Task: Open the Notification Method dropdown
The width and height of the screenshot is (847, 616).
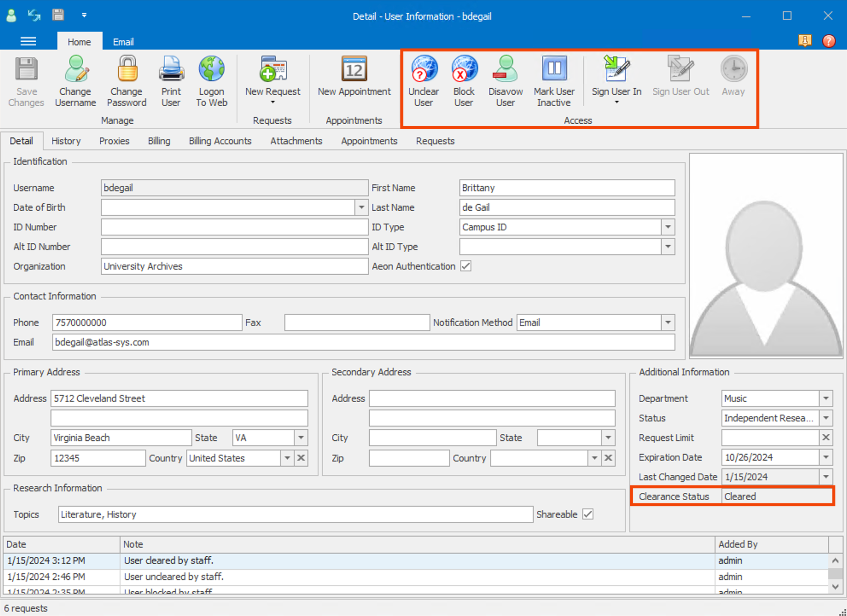Action: coord(668,323)
